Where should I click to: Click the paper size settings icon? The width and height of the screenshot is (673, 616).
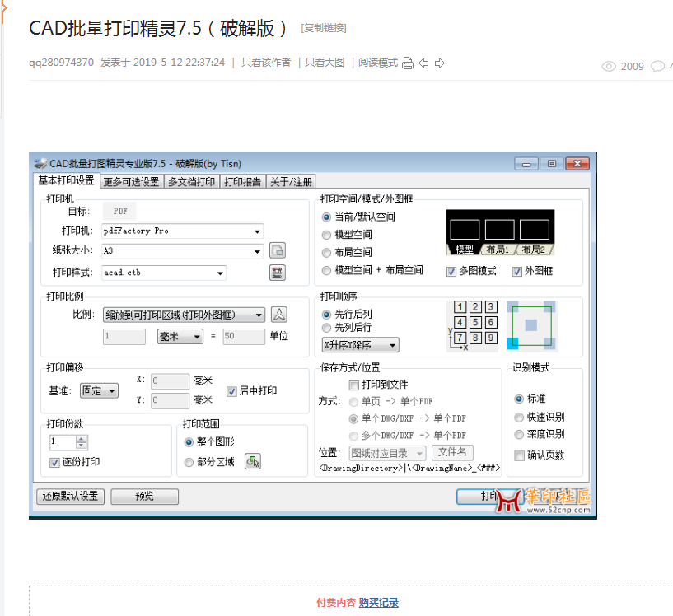(x=278, y=250)
